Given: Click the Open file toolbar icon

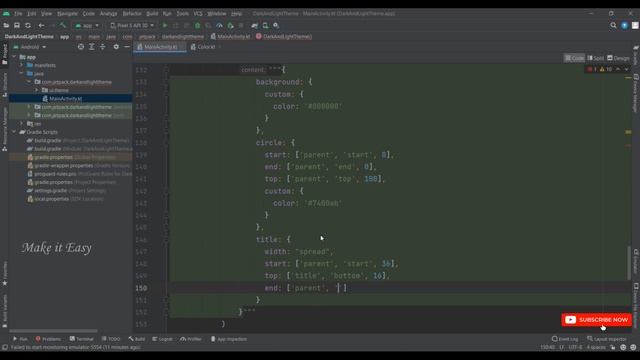Looking at the screenshot, I should tap(6, 25).
